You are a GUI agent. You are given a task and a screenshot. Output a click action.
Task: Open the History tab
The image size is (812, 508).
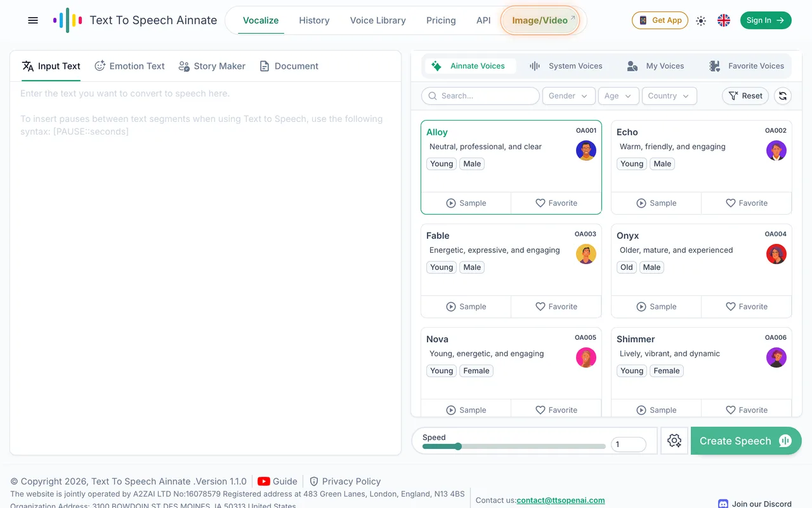coord(314,20)
